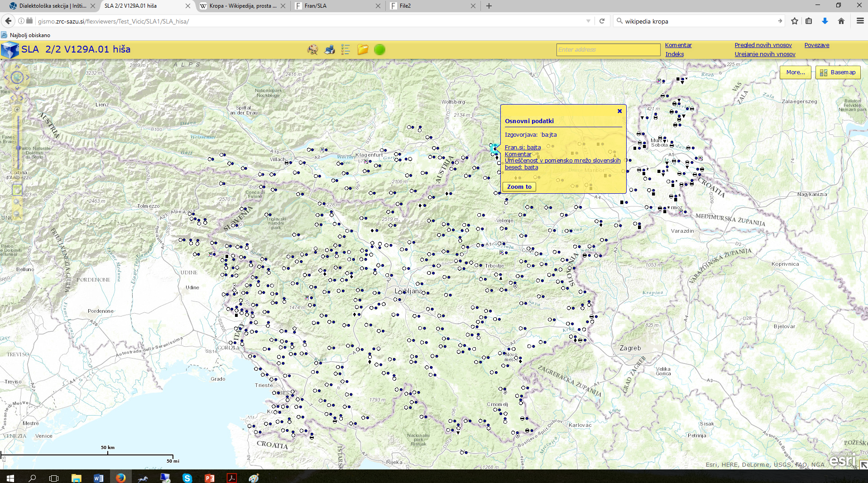Open Umeščenost v pomensko mrežo link
The image size is (868, 483).
(x=563, y=164)
